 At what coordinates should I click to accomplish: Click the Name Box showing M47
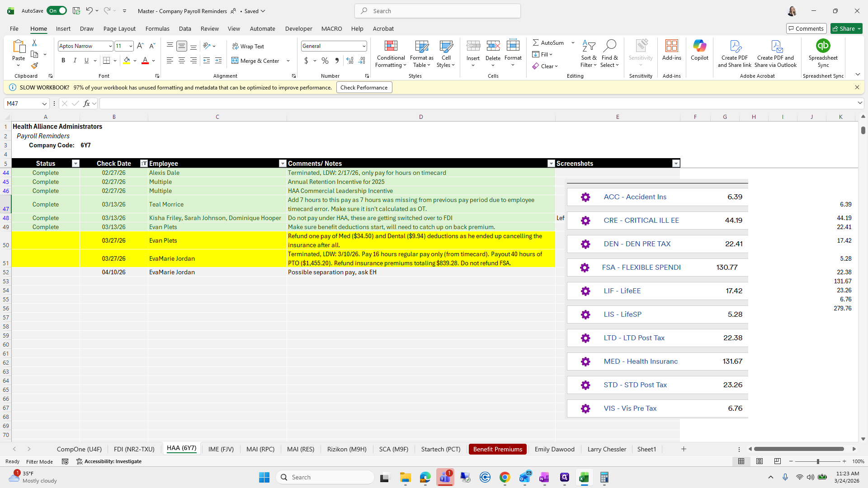[23, 103]
